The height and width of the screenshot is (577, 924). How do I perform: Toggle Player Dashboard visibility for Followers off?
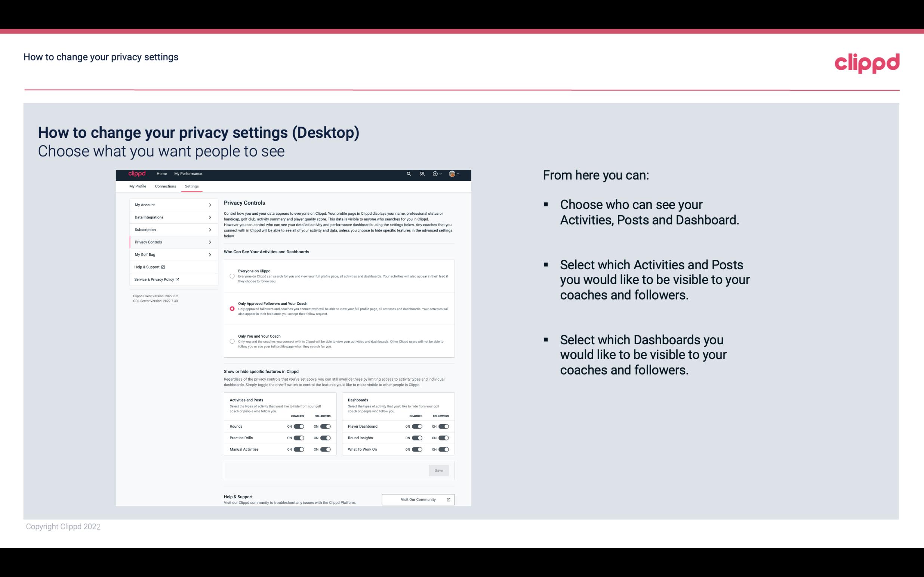point(444,426)
